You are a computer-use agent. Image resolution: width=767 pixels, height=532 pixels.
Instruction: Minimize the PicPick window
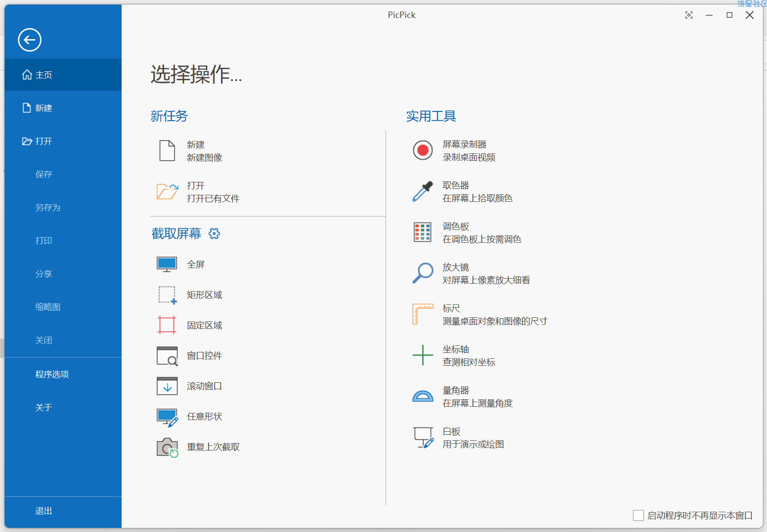(709, 15)
